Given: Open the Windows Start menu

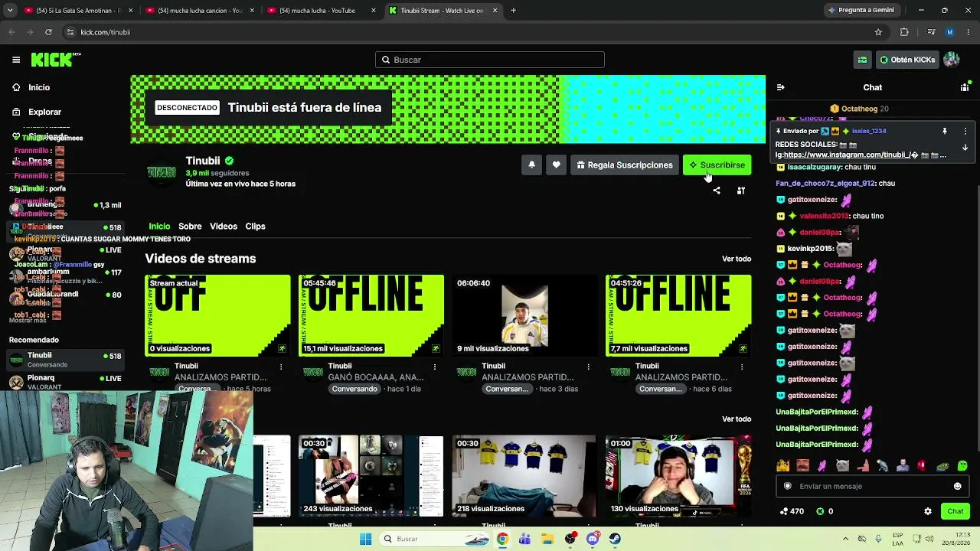Looking at the screenshot, I should [x=365, y=539].
